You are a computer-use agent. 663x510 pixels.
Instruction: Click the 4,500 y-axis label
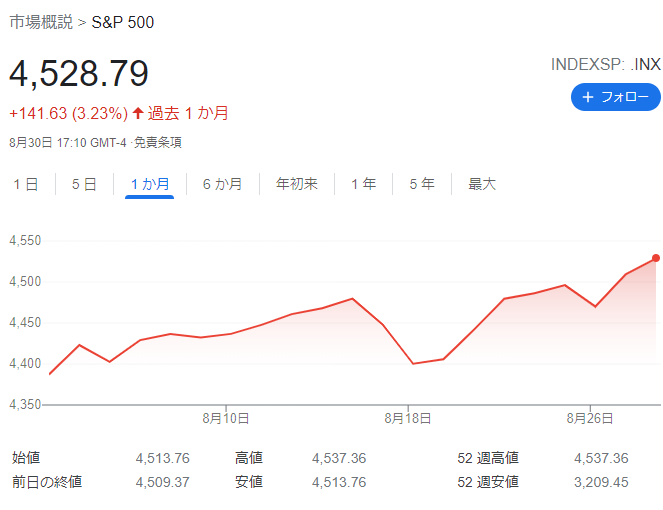(25, 282)
